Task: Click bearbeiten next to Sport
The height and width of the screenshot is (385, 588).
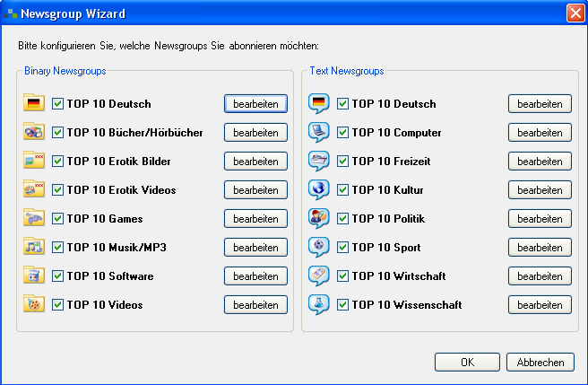Action: point(540,247)
